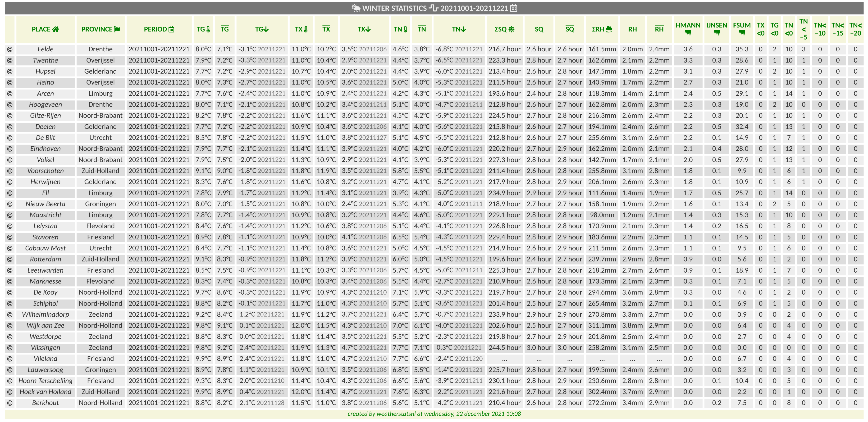This screenshot has width=868, height=422.
Task: Click the 35.3 FSUM value for Eelde
Action: [742, 49]
